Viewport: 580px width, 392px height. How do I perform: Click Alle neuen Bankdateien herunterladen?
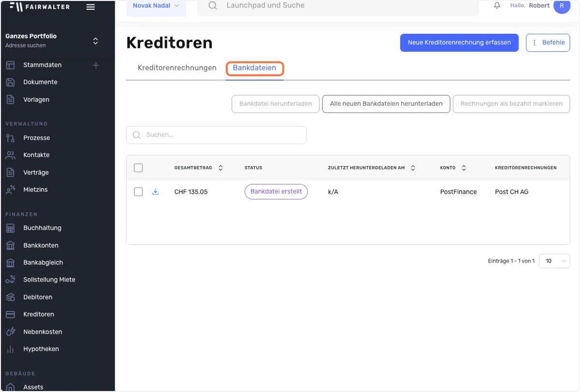click(386, 104)
